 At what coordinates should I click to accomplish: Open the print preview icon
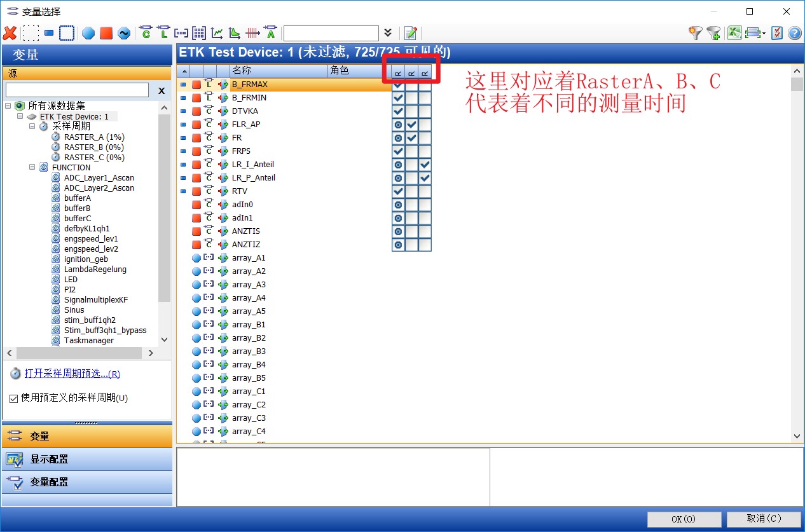click(753, 32)
